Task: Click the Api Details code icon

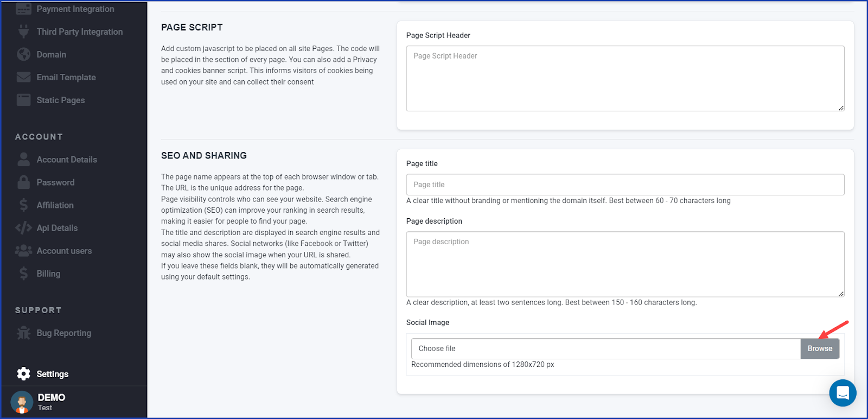Action: [23, 228]
